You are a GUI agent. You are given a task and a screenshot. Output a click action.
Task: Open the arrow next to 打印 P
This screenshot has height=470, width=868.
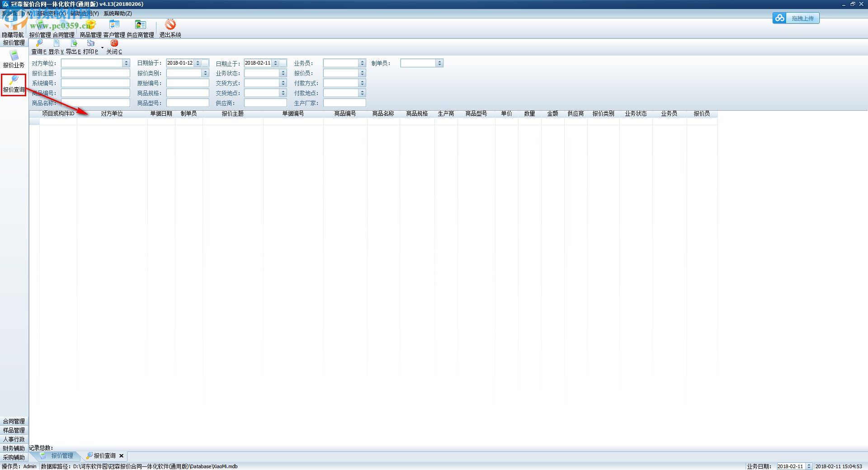[102, 47]
